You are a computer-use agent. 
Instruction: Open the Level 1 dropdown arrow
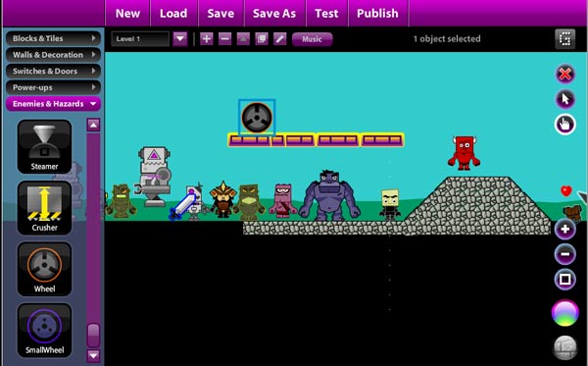click(180, 38)
